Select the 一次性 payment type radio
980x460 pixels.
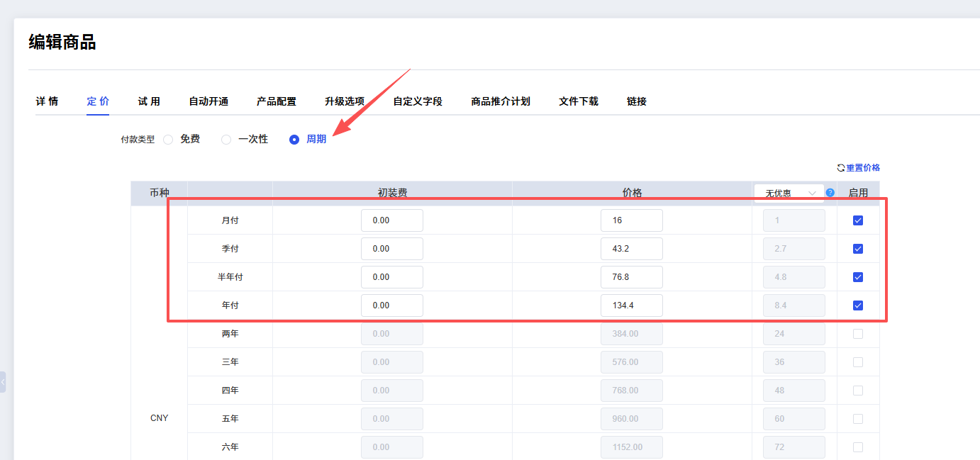coord(226,140)
